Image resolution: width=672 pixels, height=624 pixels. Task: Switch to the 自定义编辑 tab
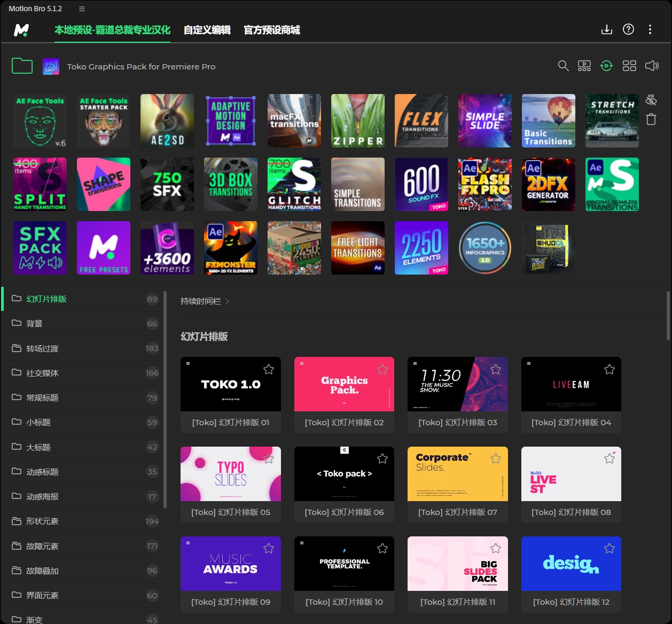207,30
